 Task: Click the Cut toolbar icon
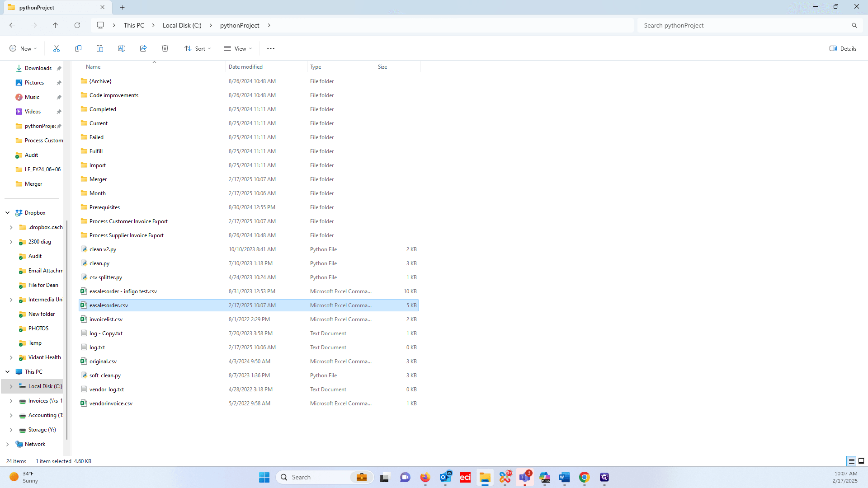click(57, 48)
